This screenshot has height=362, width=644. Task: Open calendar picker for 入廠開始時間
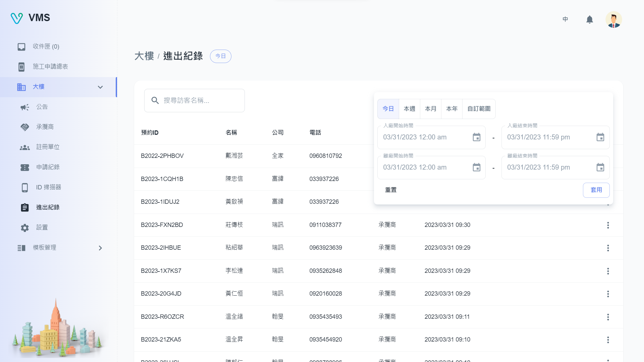pyautogui.click(x=476, y=137)
